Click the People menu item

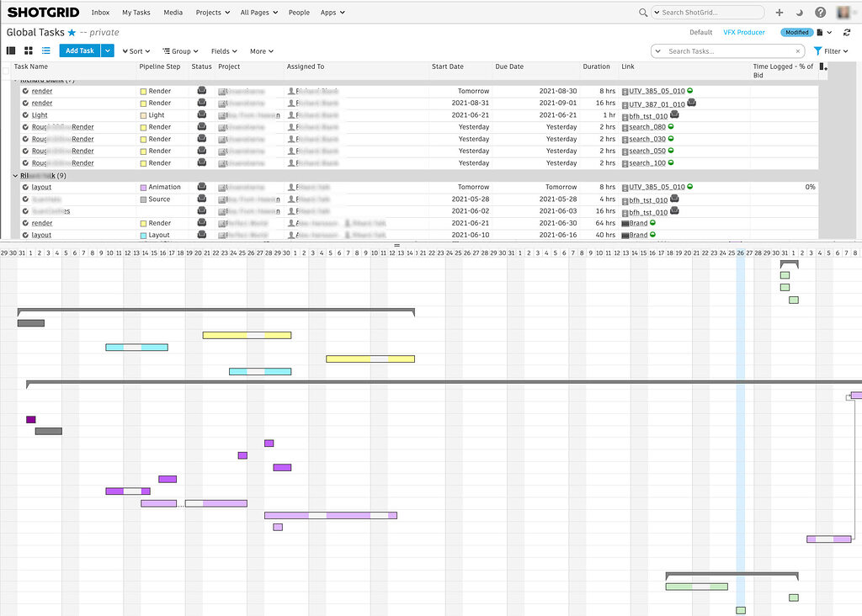click(299, 12)
